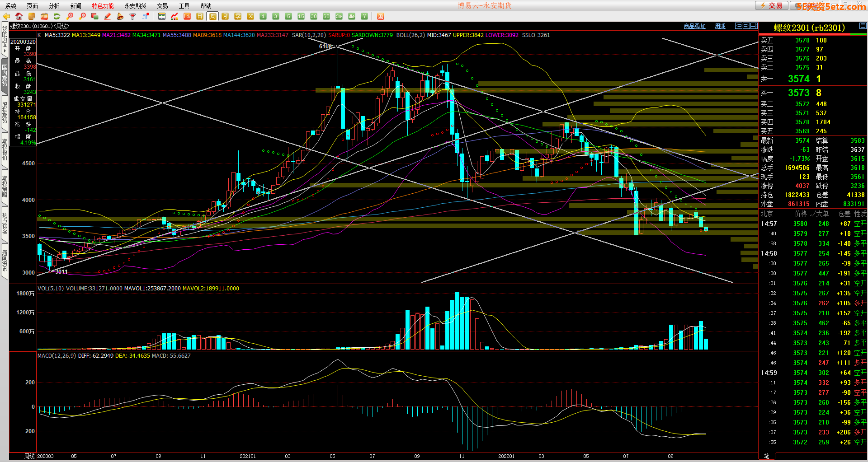Open the alert bell icon
The image size is (868, 462).
pyautogui.click(x=120, y=16)
